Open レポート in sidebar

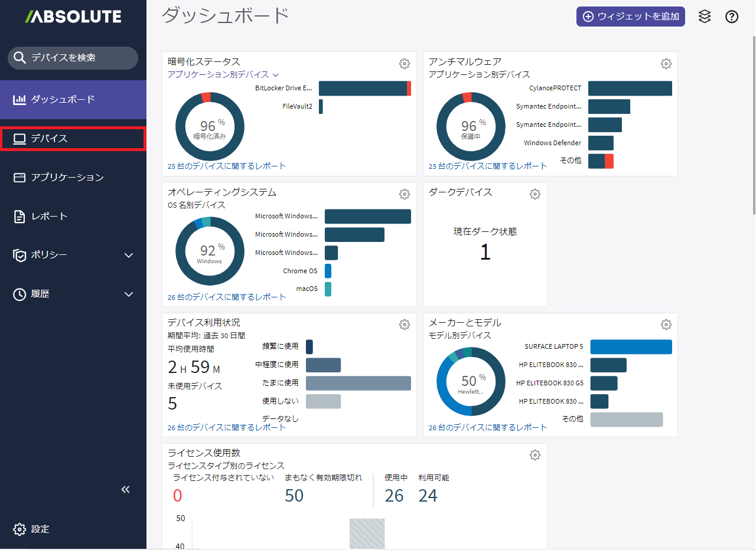(49, 217)
